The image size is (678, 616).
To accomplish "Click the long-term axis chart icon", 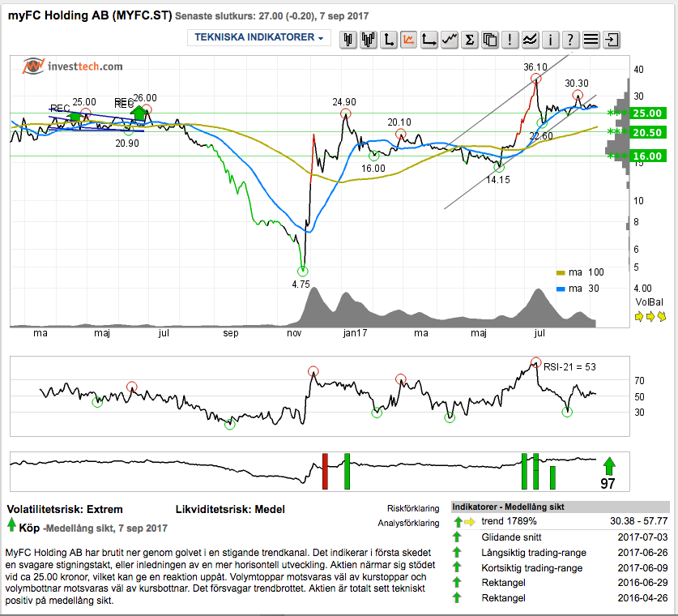I will (x=429, y=40).
